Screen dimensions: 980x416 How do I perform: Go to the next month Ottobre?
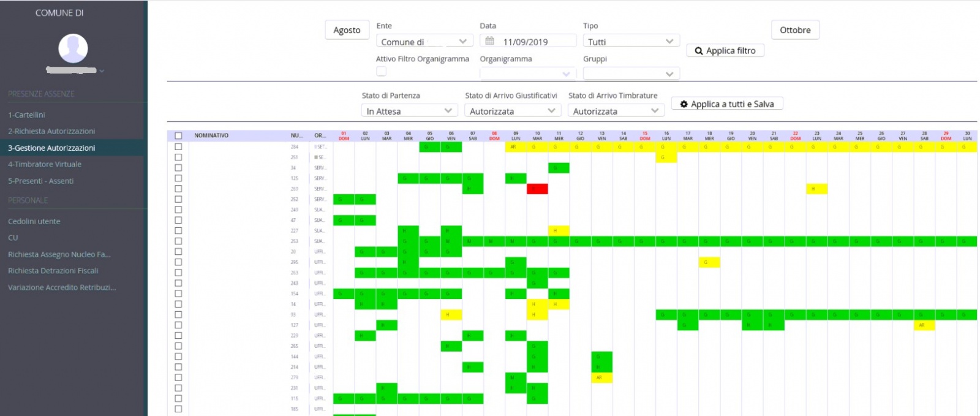coord(795,30)
